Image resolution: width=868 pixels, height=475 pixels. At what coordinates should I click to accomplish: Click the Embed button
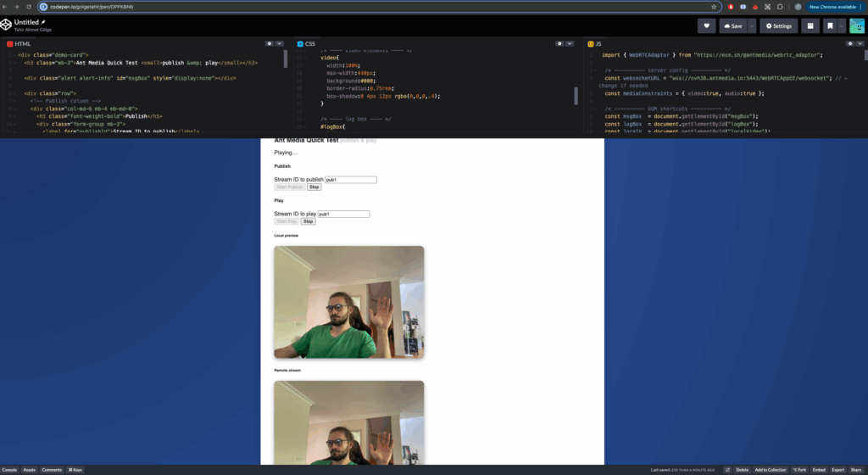click(819, 470)
